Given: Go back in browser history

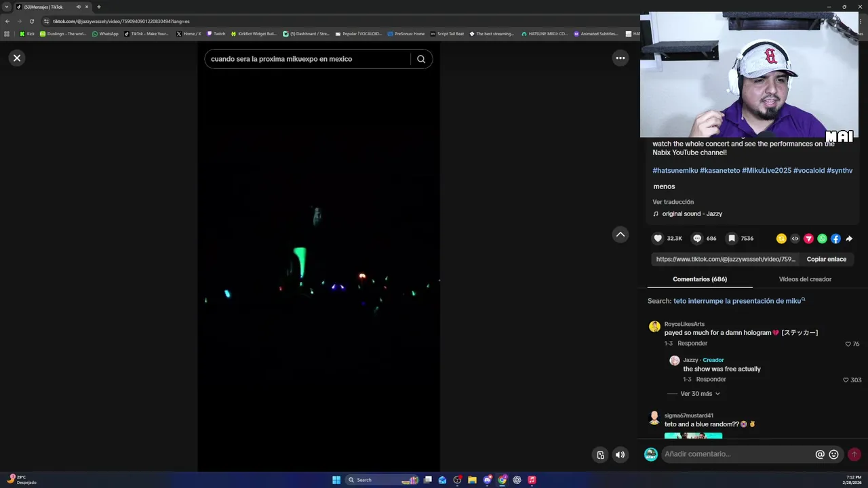Looking at the screenshot, I should click(x=7, y=21).
